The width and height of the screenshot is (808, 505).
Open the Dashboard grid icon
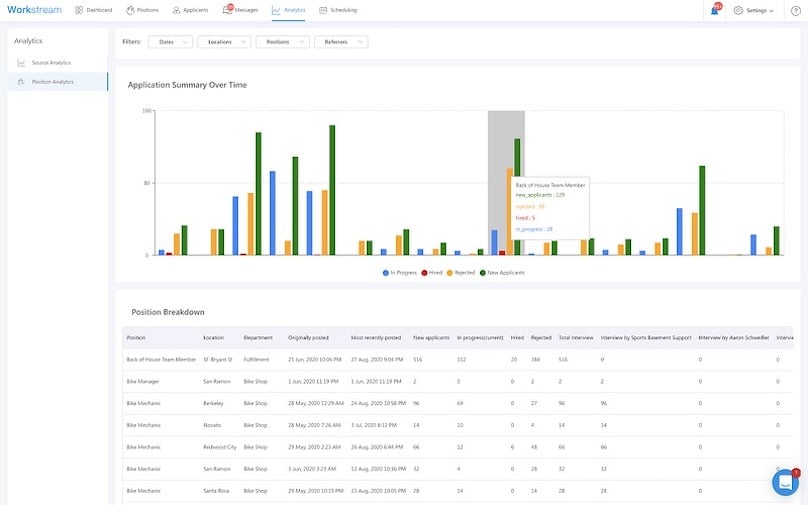tap(79, 10)
